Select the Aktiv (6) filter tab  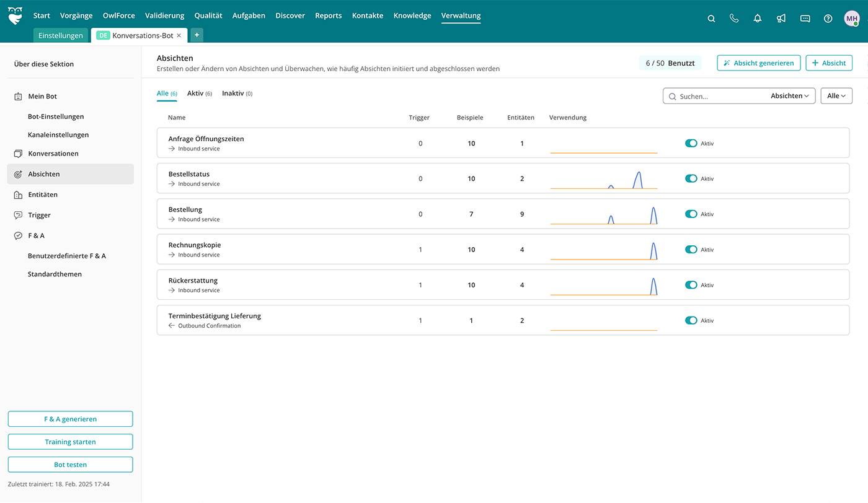(200, 94)
